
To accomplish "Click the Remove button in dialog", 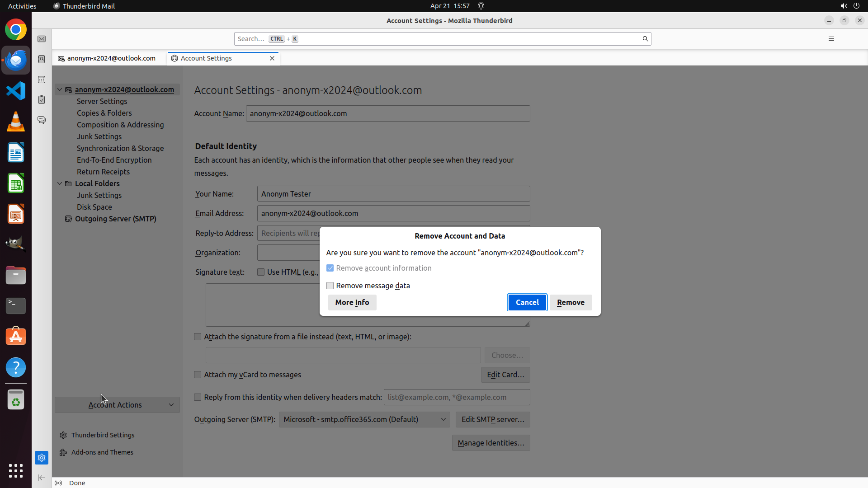I will click(571, 302).
